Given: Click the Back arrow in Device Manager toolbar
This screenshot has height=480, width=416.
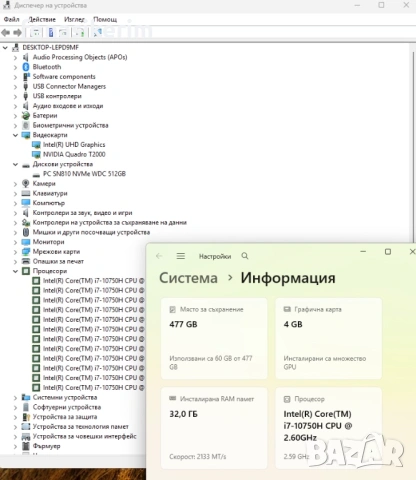Looking at the screenshot, I should coord(6,33).
